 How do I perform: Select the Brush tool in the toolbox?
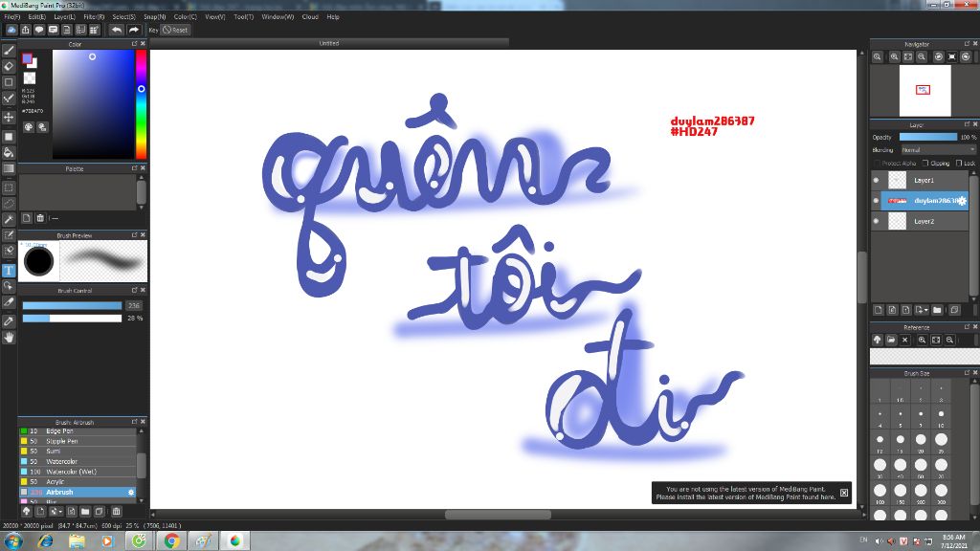9,51
